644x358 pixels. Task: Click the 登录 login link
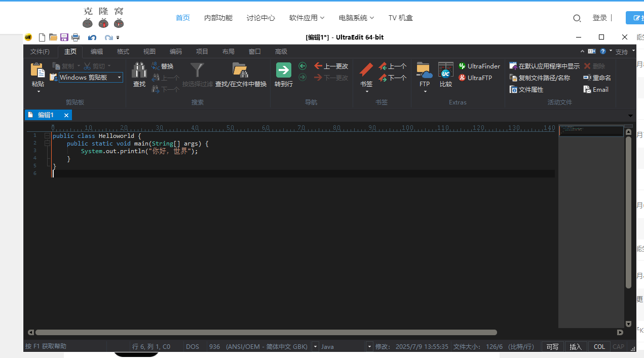point(599,18)
